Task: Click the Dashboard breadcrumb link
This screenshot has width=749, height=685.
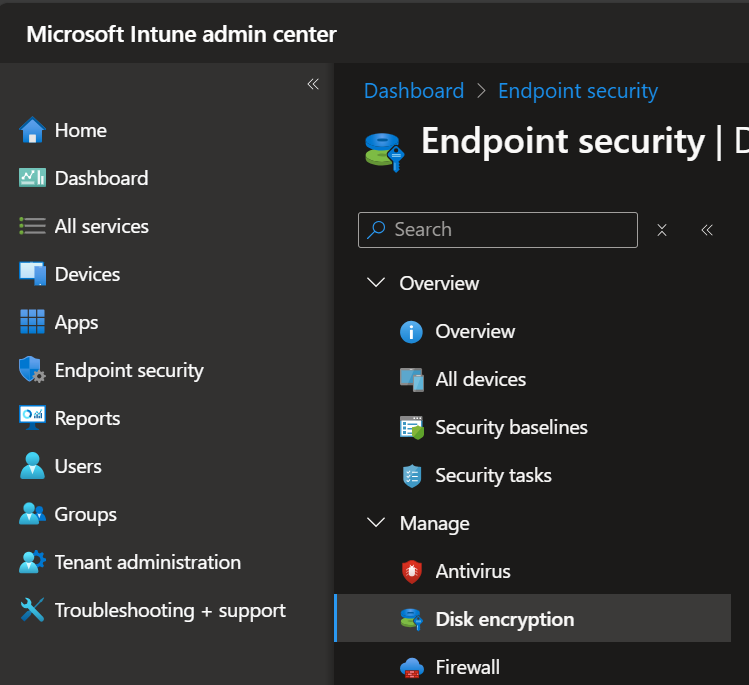Action: coord(414,91)
